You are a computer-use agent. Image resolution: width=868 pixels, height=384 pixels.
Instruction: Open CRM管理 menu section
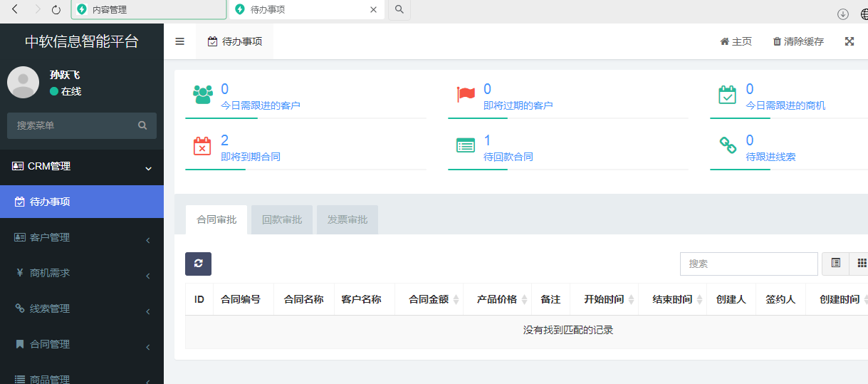click(x=82, y=167)
